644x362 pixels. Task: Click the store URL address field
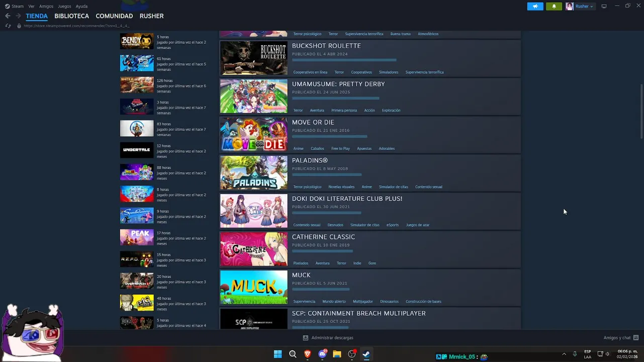[76, 26]
